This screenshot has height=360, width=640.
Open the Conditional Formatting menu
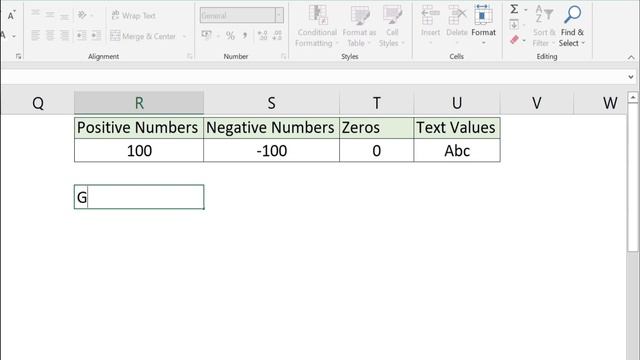coord(316,26)
